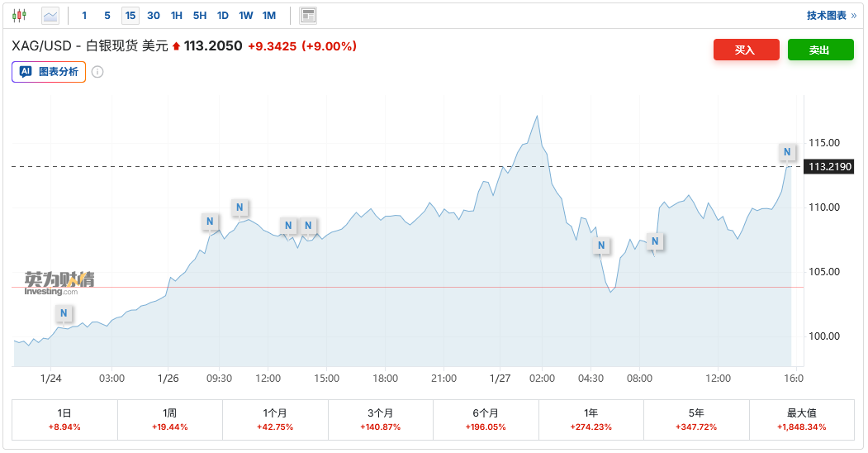The width and height of the screenshot is (868, 453).
Task: Click the news marker near 04:30
Action: [601, 246]
